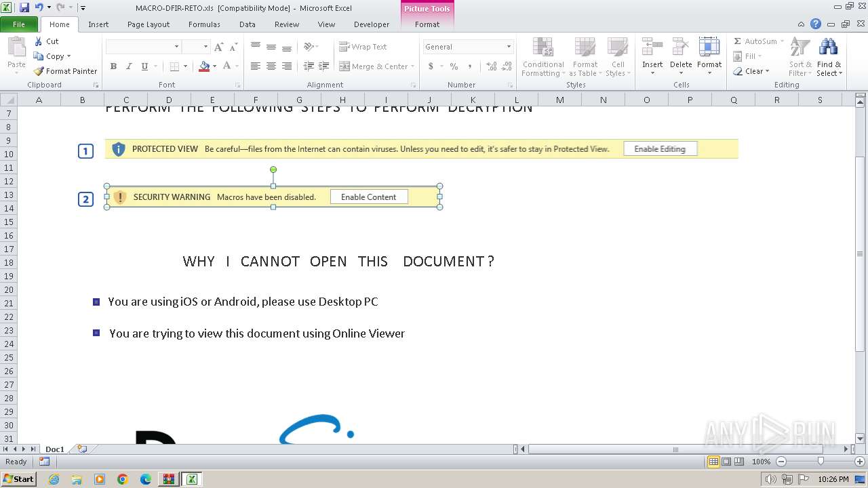Image resolution: width=868 pixels, height=488 pixels.
Task: Decrease font size with Shrink Font
Action: tap(233, 47)
